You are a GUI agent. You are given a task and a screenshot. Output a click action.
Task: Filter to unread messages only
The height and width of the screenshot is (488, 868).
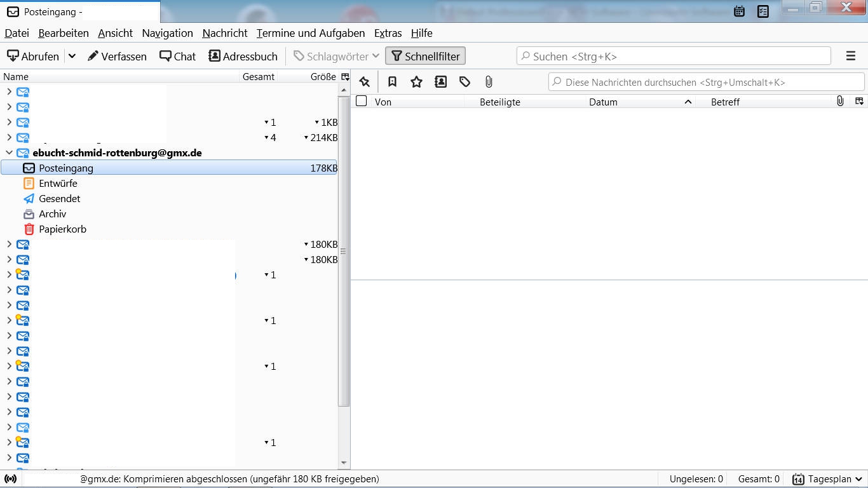[392, 82]
